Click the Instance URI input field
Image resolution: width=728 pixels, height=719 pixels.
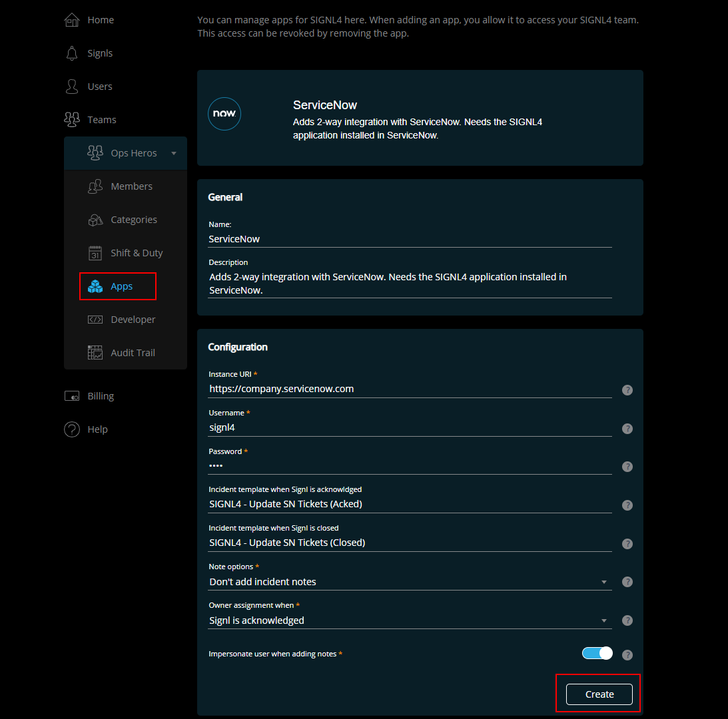(410, 389)
